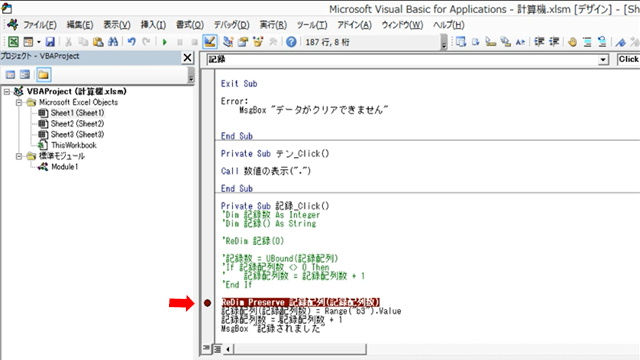Image resolution: width=640 pixels, height=360 pixels.
Task: Select Module1 in project tree
Action: pyautogui.click(x=64, y=167)
